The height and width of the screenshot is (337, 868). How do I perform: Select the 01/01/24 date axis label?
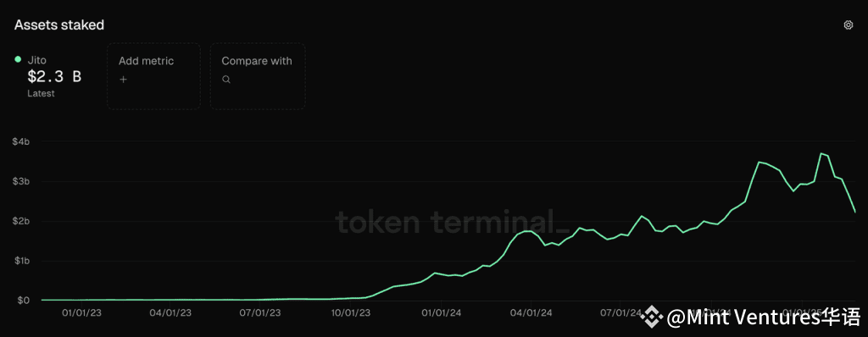tap(441, 312)
